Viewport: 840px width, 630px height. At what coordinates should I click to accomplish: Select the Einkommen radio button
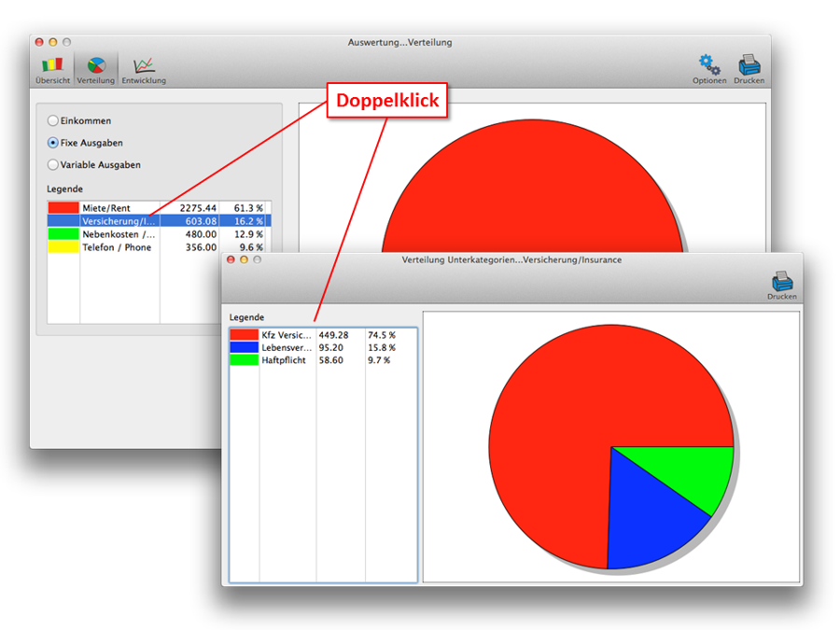click(53, 121)
